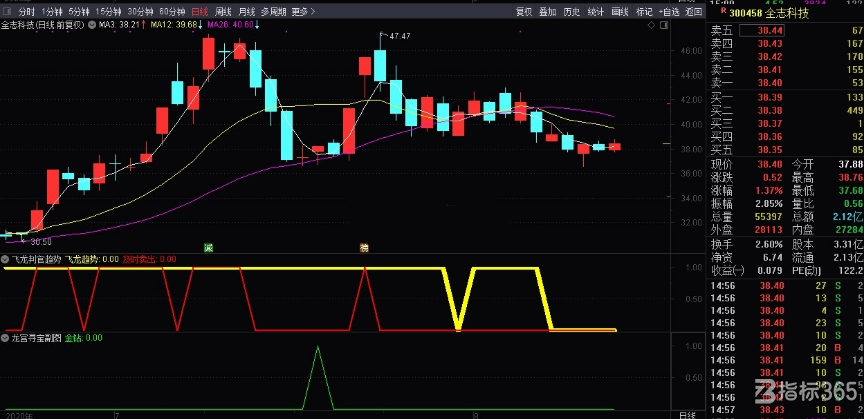The width and height of the screenshot is (866, 419).
Task: Click the panel layout icon left of 分时
Action: tap(6, 12)
